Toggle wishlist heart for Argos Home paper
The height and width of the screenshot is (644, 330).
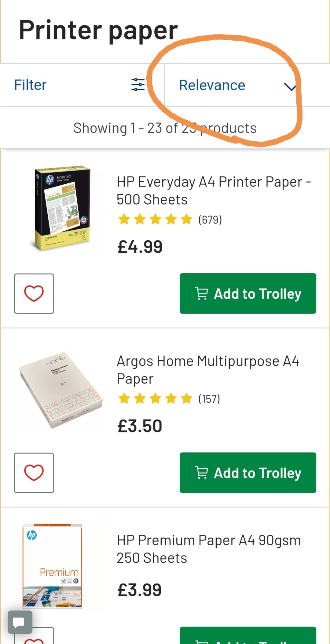[34, 473]
